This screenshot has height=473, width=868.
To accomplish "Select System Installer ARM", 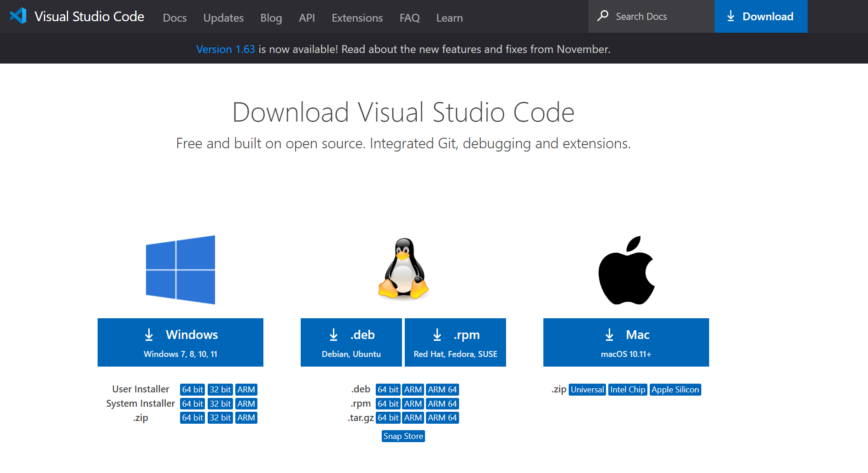I will [x=246, y=404].
